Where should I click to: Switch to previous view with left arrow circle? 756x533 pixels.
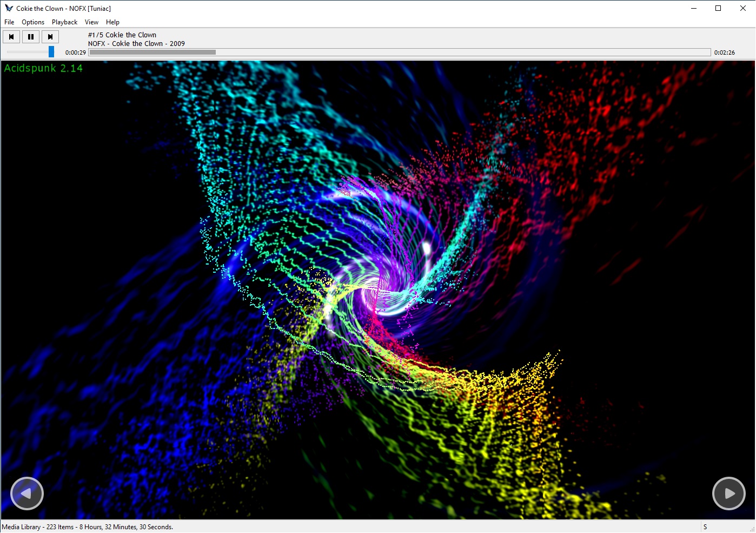tap(26, 493)
